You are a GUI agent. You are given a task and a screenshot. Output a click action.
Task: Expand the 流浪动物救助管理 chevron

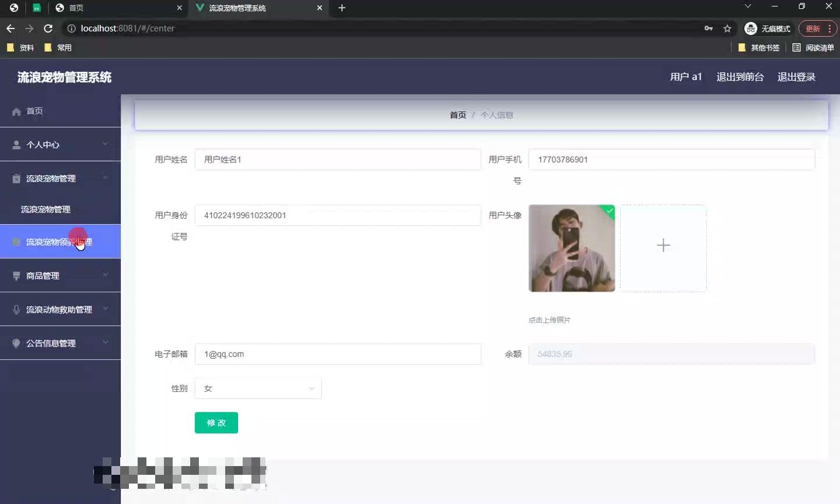click(106, 309)
